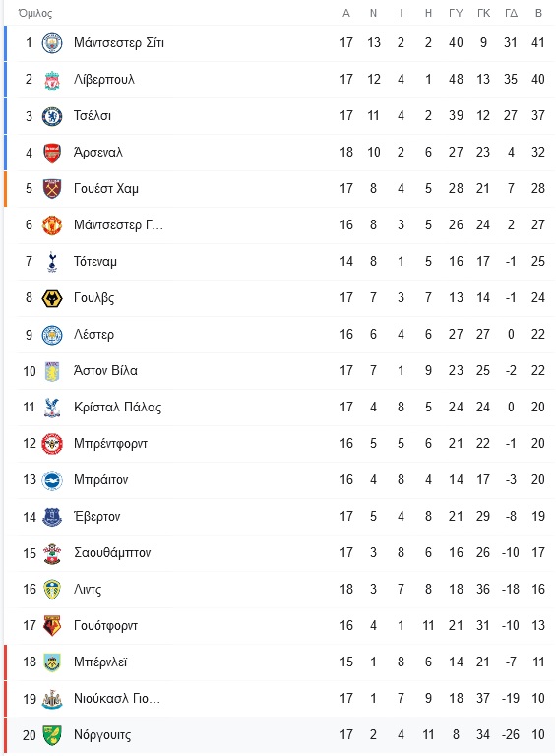Click the Manchester City club crest
The width and height of the screenshot is (556, 756).
pos(52,43)
